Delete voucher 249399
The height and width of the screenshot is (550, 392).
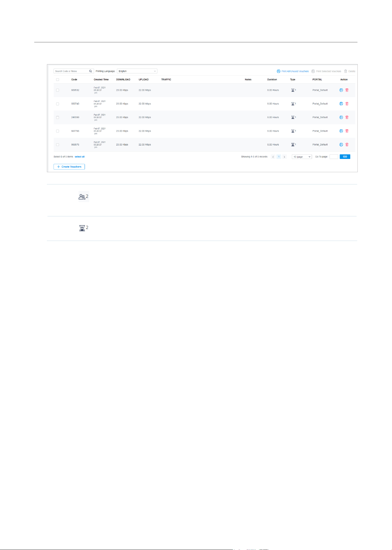click(x=347, y=117)
